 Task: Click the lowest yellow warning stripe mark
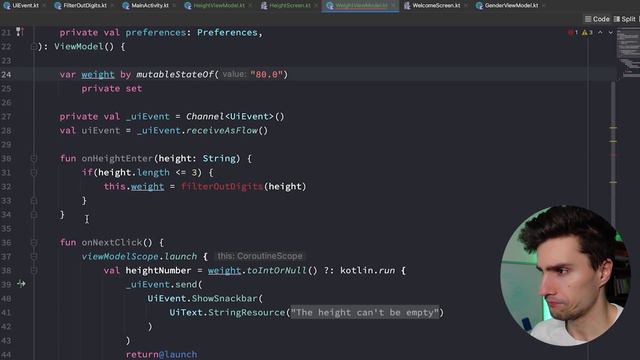(x=613, y=182)
